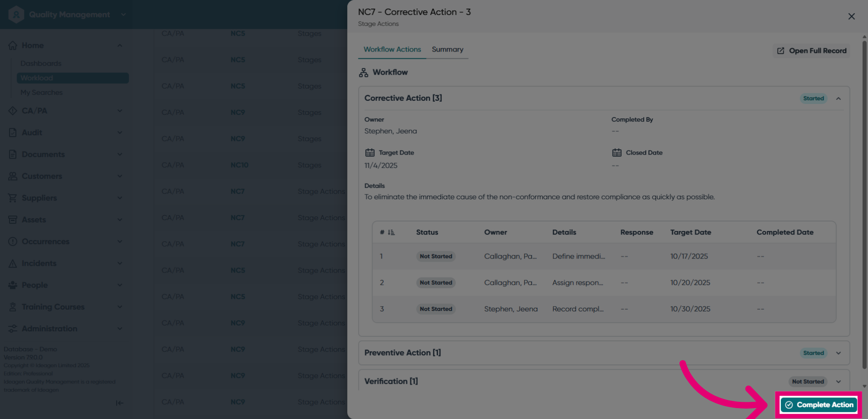The image size is (868, 419).
Task: Switch to the Summary tab
Action: (x=447, y=49)
